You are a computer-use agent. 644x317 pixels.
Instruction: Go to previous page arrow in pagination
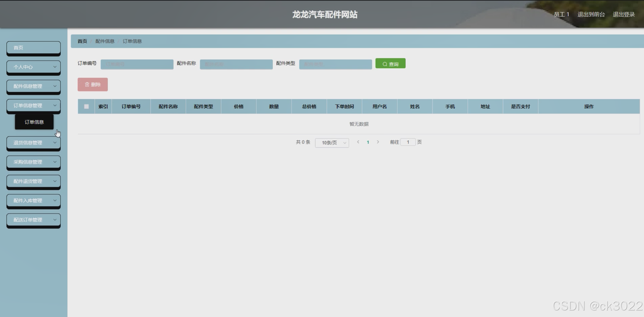click(358, 142)
